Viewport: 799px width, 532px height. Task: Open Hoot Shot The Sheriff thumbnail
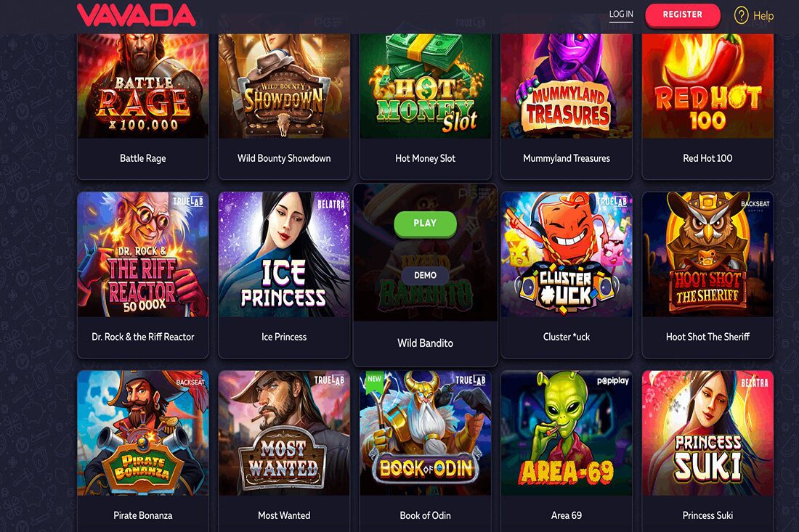tap(707, 254)
